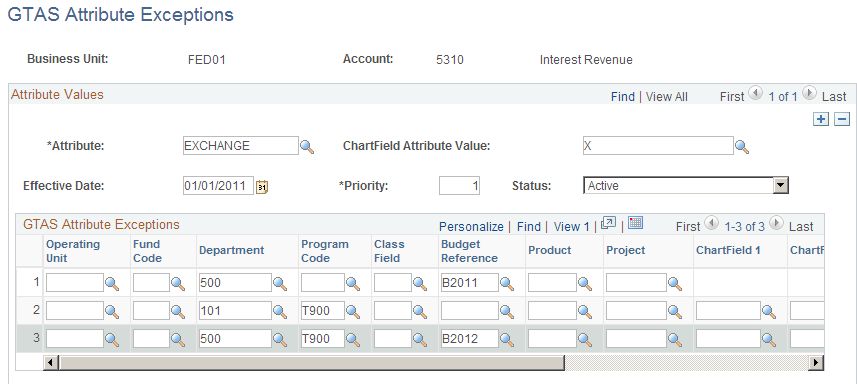The image size is (857, 384).
Task: Look up ChartField 1 in row 3
Action: point(769,339)
